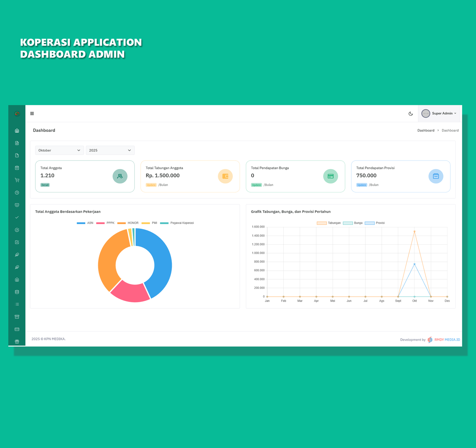Open the Oktober month dropdown

[59, 151]
